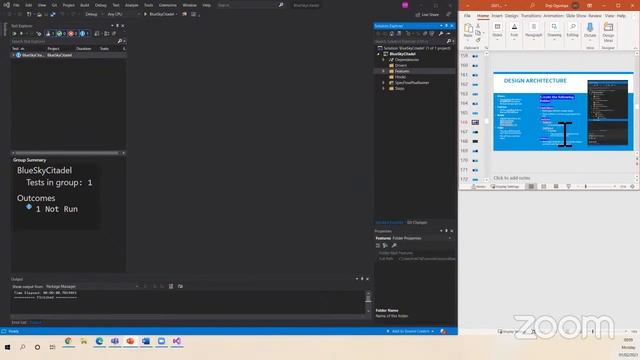Collapse the BlueSkyCitadel project node

coord(378,54)
